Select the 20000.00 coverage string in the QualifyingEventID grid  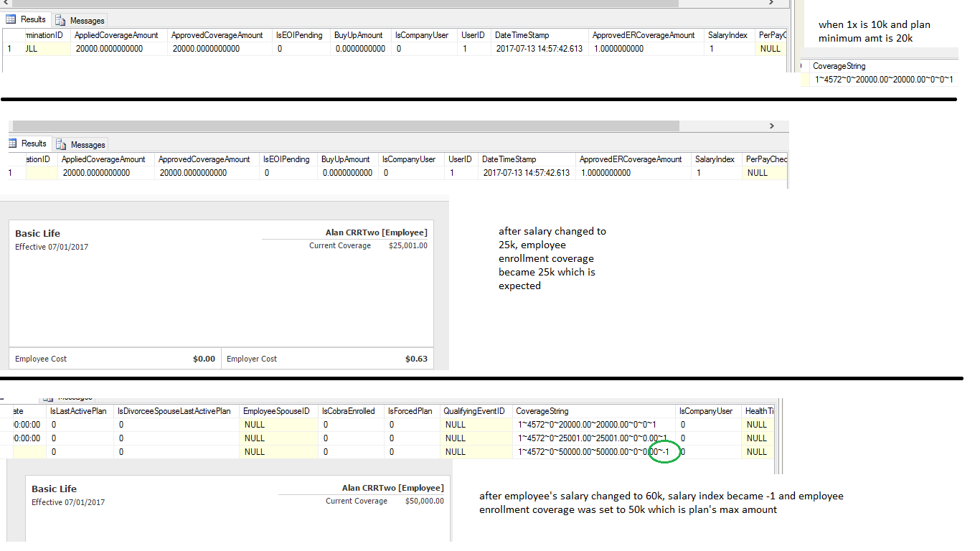[x=594, y=425]
